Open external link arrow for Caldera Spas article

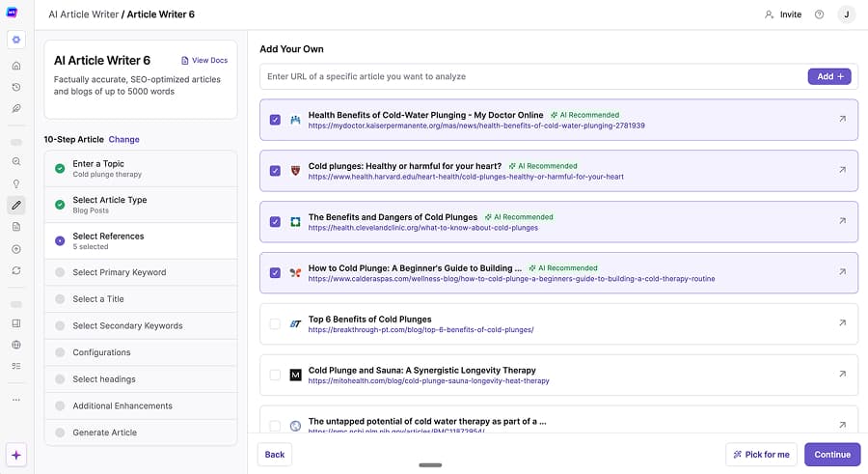(x=842, y=271)
